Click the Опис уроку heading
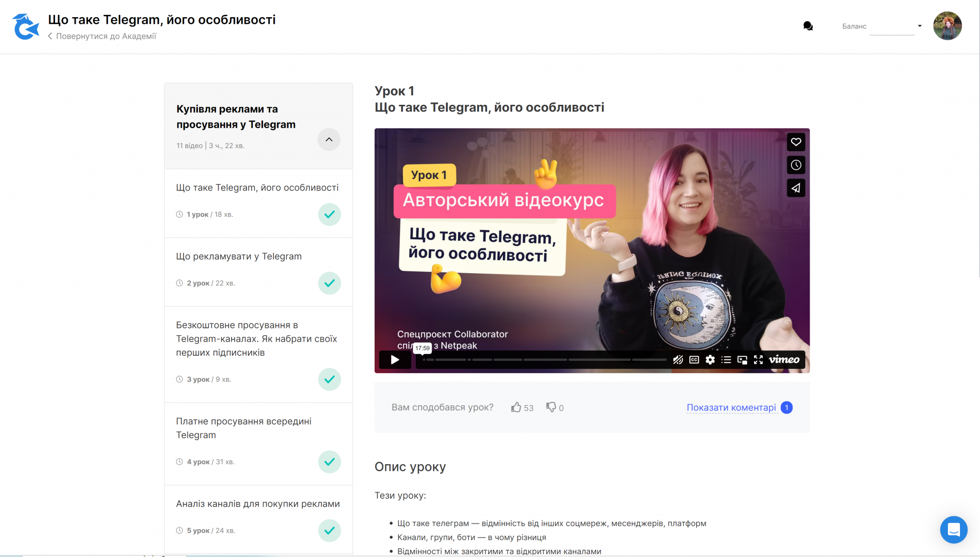Image resolution: width=980 pixels, height=557 pixels. (x=410, y=467)
